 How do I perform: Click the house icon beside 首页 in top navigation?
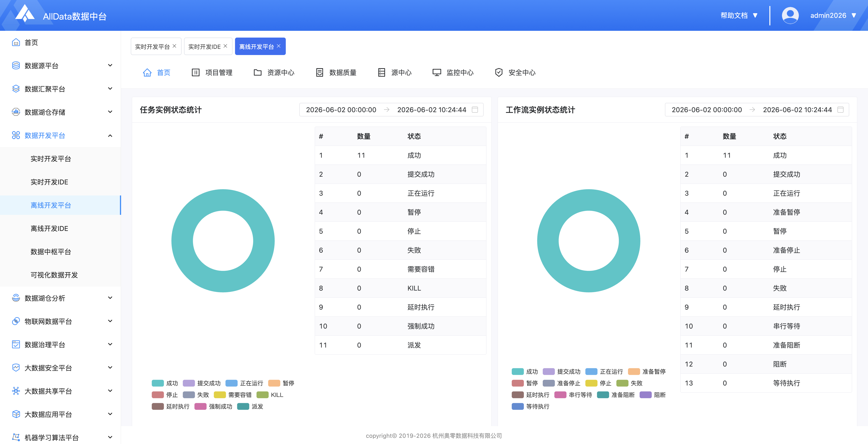click(x=147, y=73)
